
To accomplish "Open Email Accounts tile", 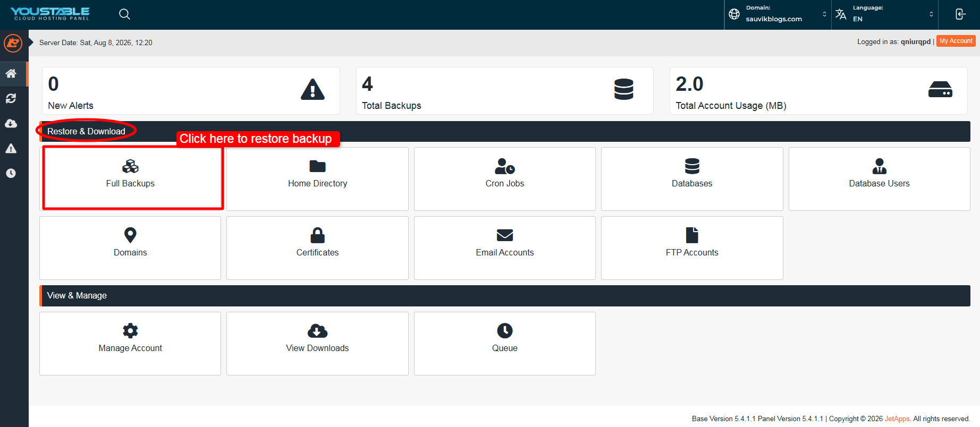I will (505, 248).
